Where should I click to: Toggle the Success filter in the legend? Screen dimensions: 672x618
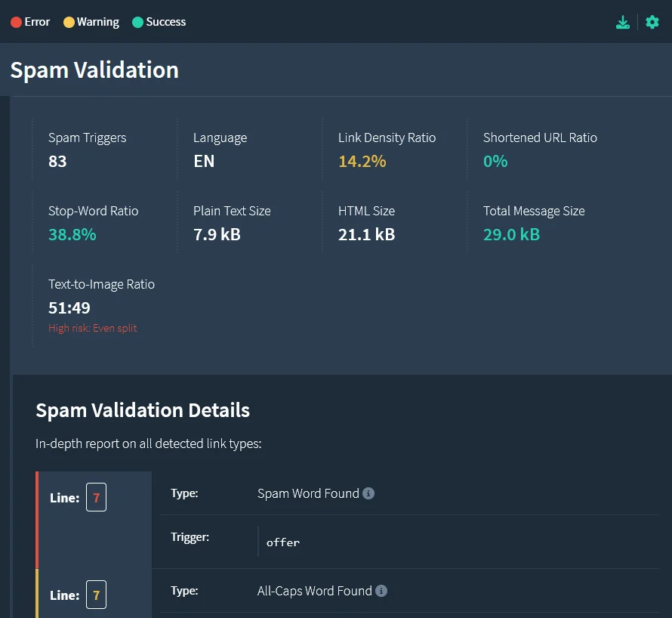159,22
